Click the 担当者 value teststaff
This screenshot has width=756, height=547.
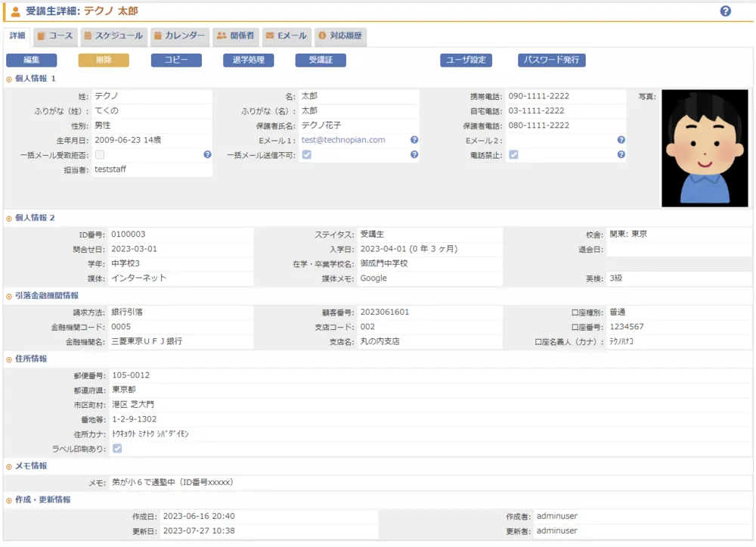[x=110, y=169]
